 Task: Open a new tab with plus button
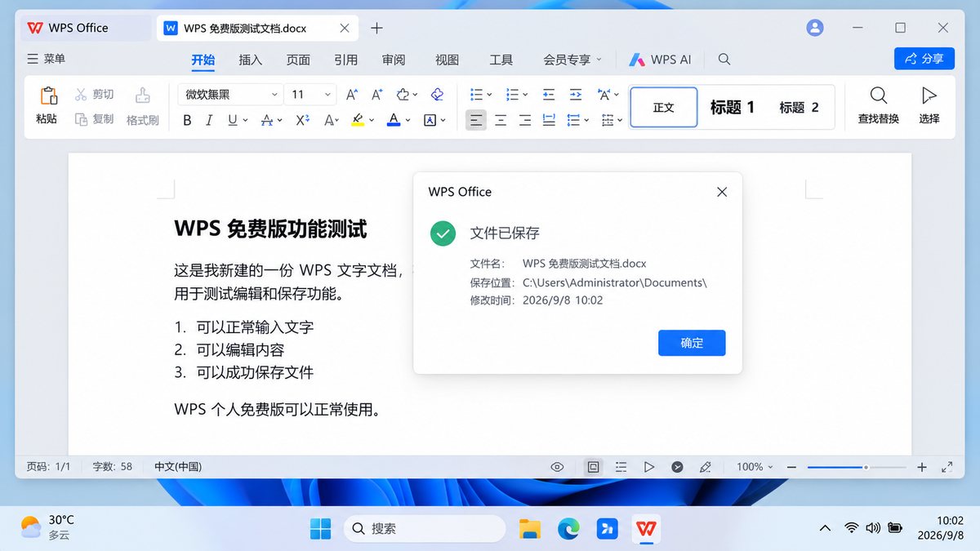click(x=376, y=28)
